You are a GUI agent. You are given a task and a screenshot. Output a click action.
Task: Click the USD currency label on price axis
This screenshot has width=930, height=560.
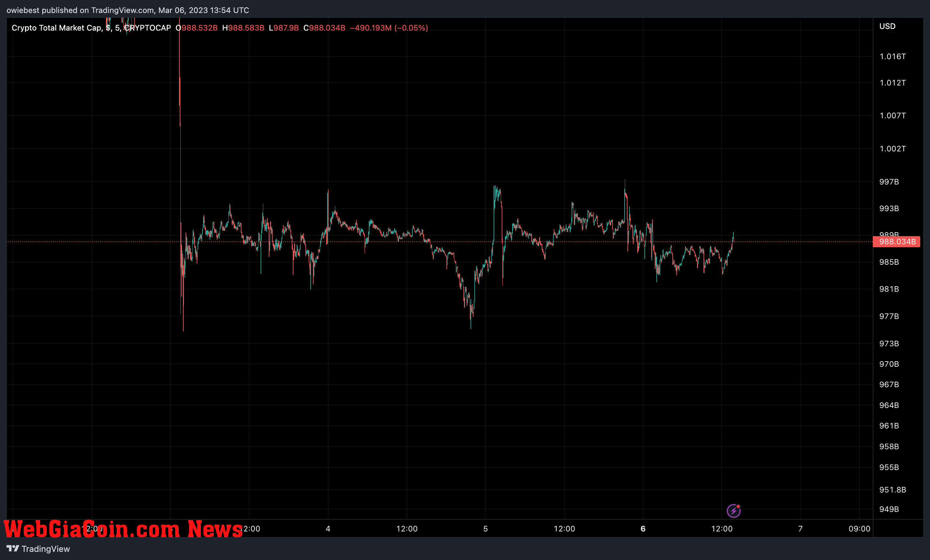pyautogui.click(x=887, y=26)
